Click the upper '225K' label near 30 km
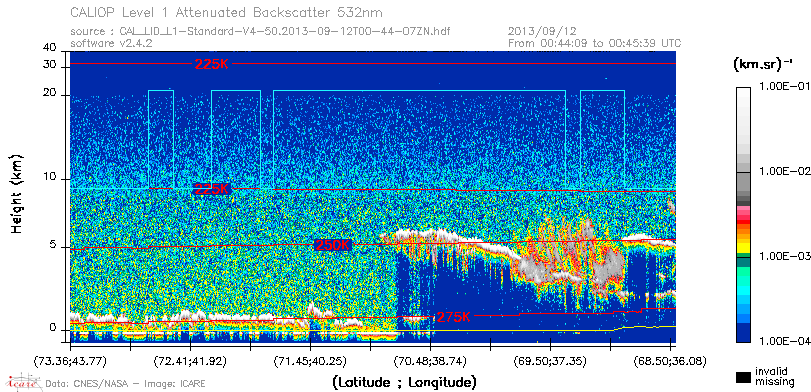 [x=211, y=64]
